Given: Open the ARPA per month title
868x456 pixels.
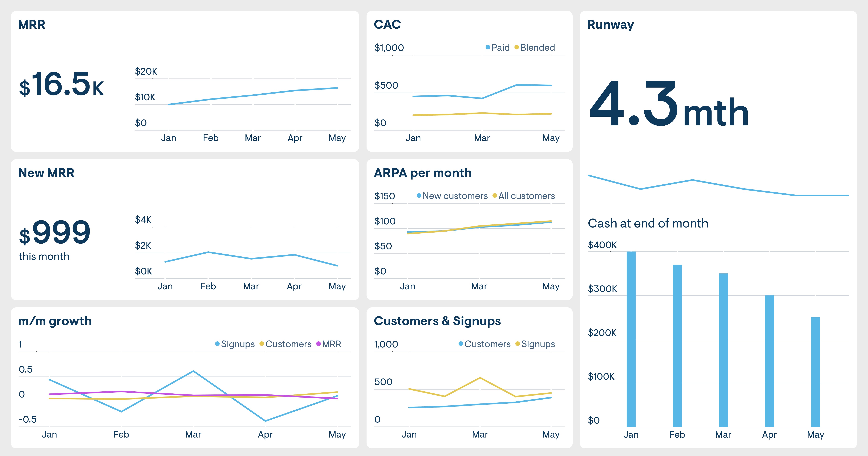Looking at the screenshot, I should pyautogui.click(x=422, y=173).
